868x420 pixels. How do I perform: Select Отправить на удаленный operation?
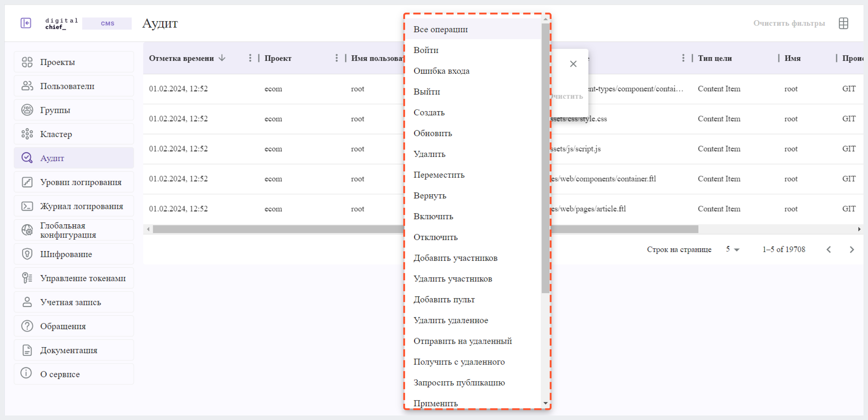tap(472, 341)
